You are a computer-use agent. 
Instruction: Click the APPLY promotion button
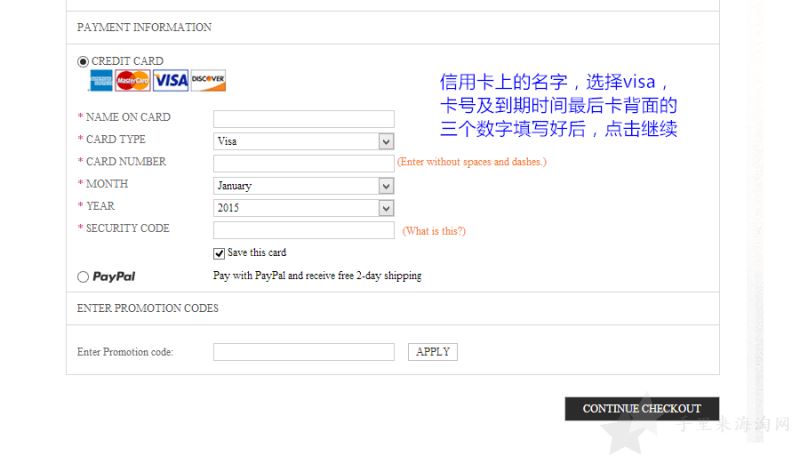[x=433, y=352]
